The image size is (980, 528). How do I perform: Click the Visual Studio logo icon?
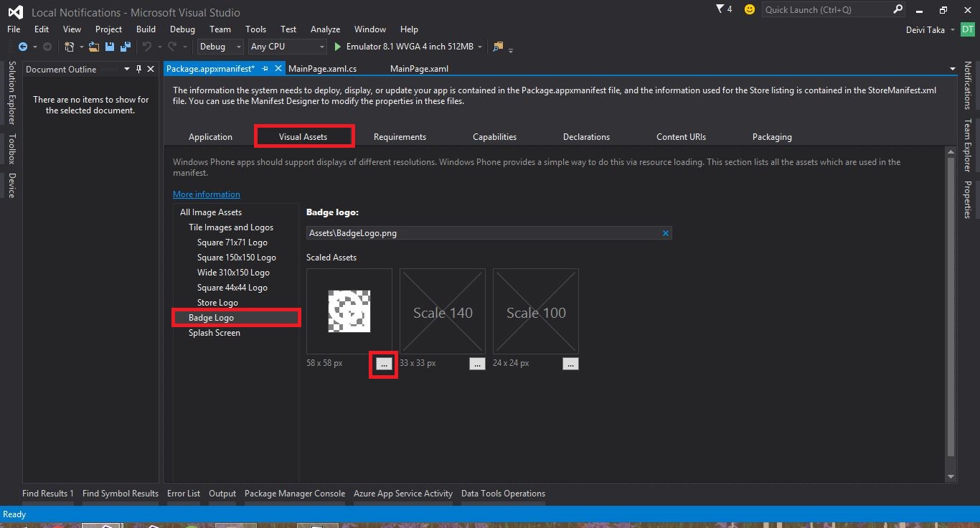coord(15,12)
